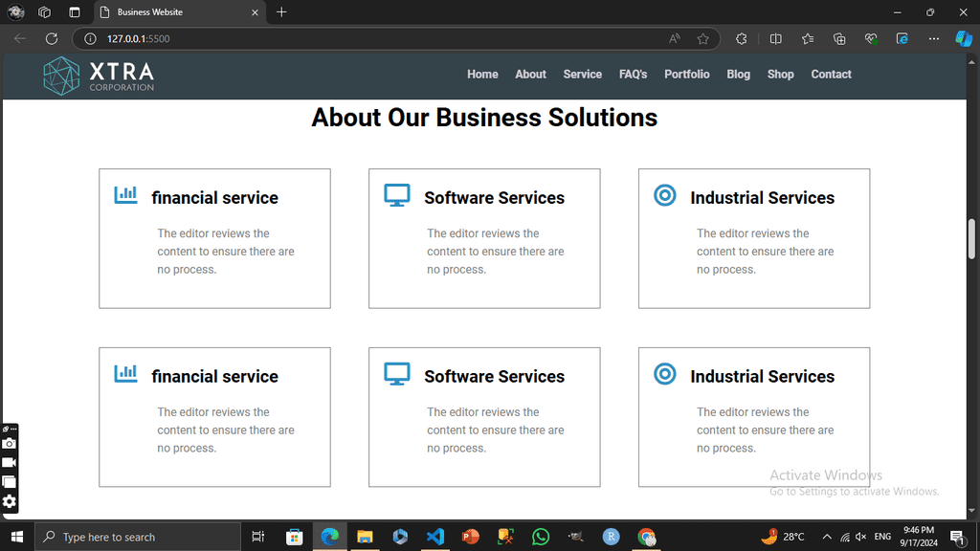Click the muted volume tray icon
The width and height of the screenshot is (980, 551).
[x=861, y=537]
